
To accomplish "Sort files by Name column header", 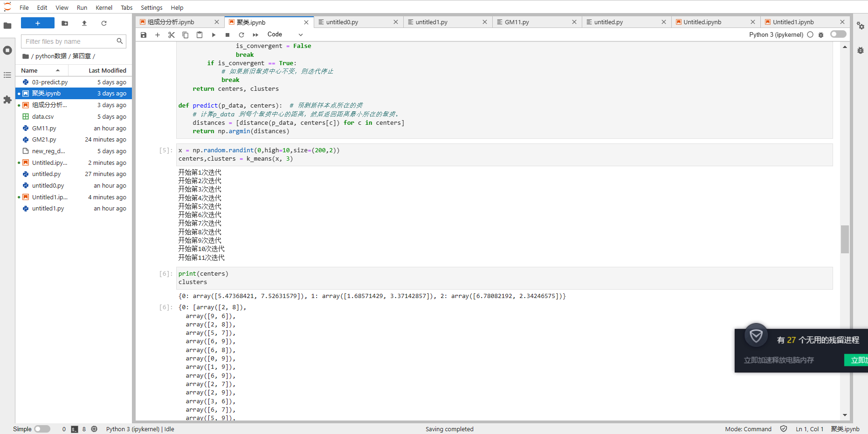I will pos(42,70).
